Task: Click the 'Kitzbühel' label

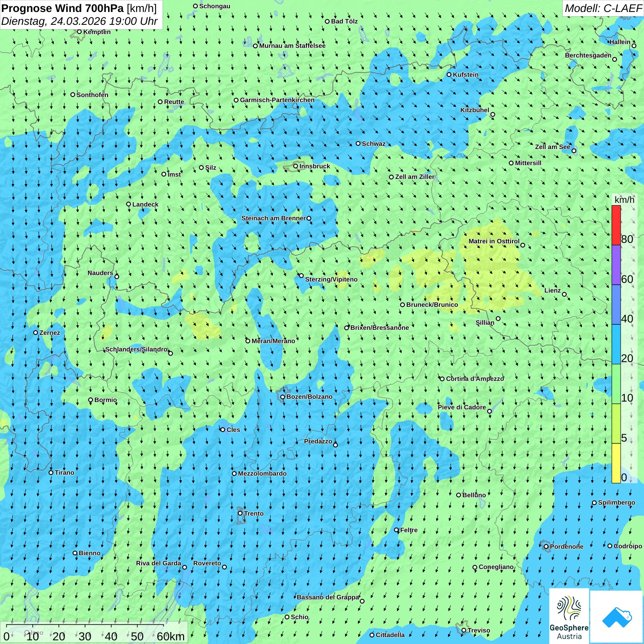Action: tap(475, 110)
